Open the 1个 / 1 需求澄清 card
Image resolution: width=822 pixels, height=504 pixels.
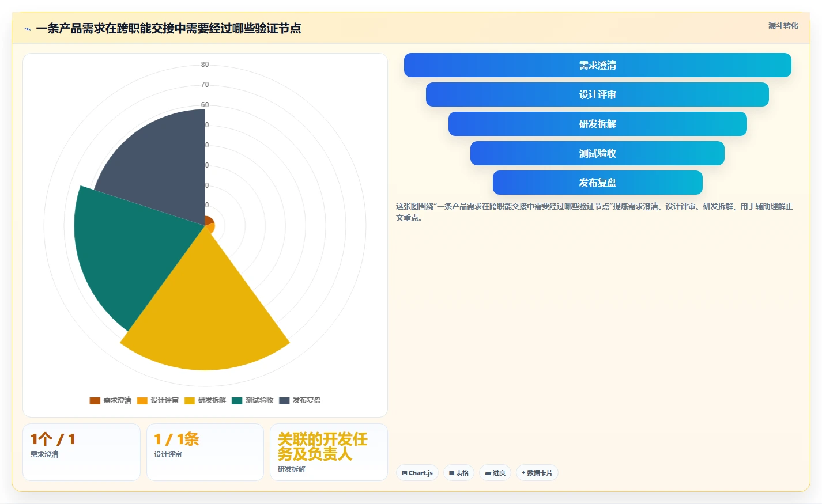pyautogui.click(x=81, y=452)
